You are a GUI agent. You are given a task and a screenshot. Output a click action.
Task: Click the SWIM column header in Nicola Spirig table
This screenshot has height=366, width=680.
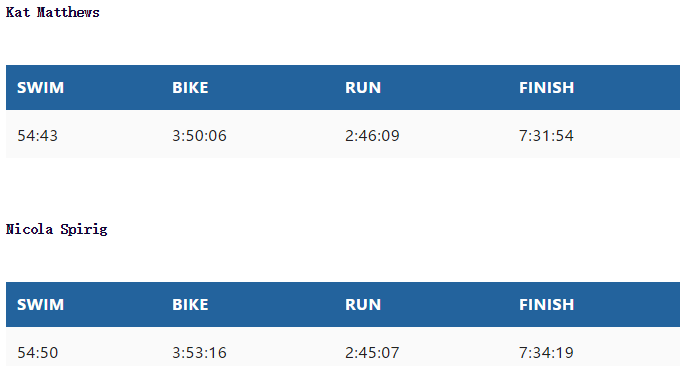(x=40, y=304)
